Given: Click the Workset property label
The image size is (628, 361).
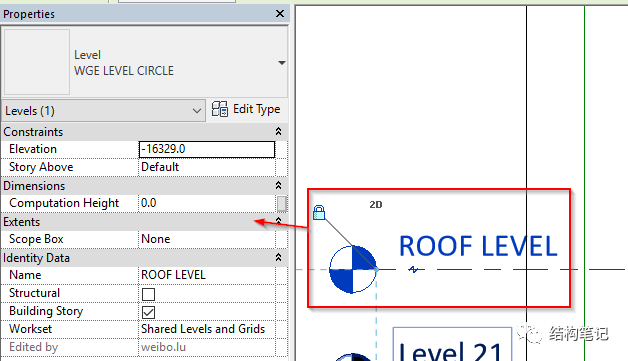Looking at the screenshot, I should 30,329.
